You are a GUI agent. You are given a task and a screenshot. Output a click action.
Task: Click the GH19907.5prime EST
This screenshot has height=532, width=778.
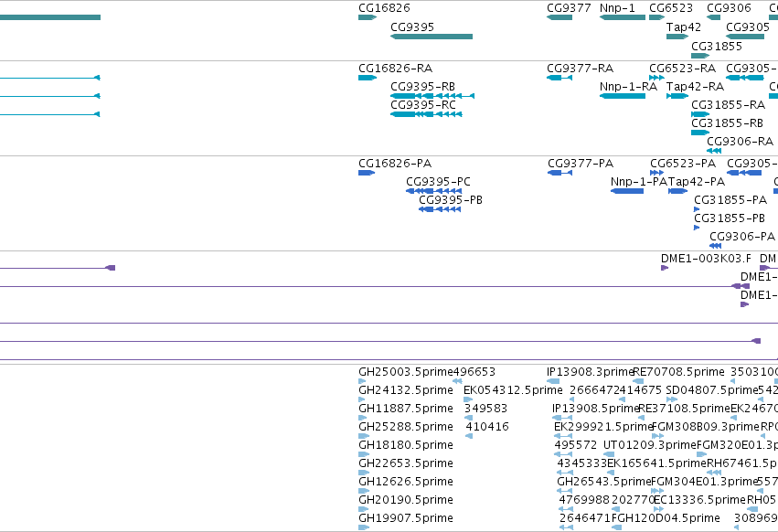(x=364, y=527)
